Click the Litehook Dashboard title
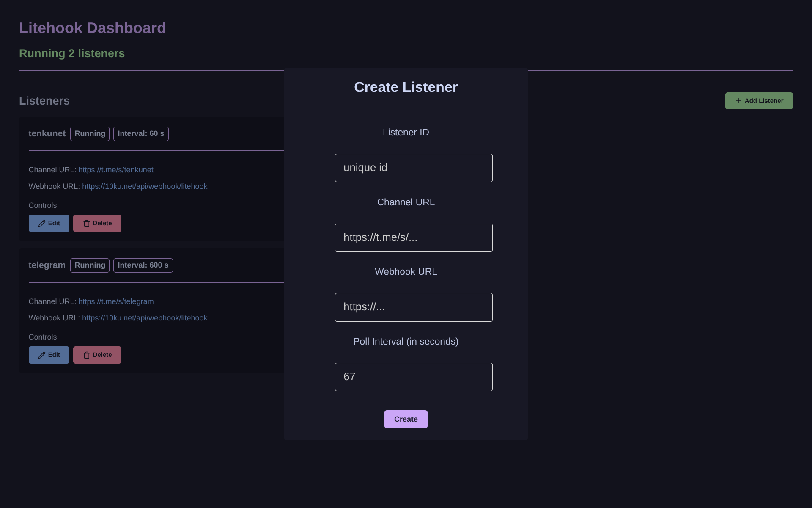812x508 pixels. [92, 28]
